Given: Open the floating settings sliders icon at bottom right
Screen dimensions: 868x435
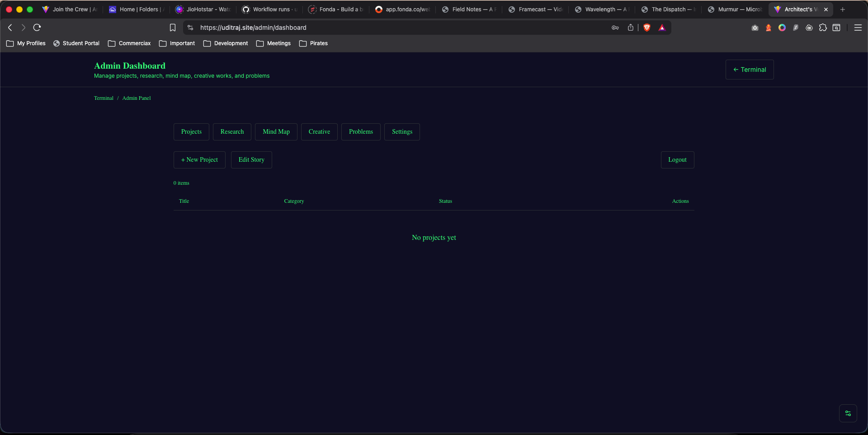Looking at the screenshot, I should point(848,413).
